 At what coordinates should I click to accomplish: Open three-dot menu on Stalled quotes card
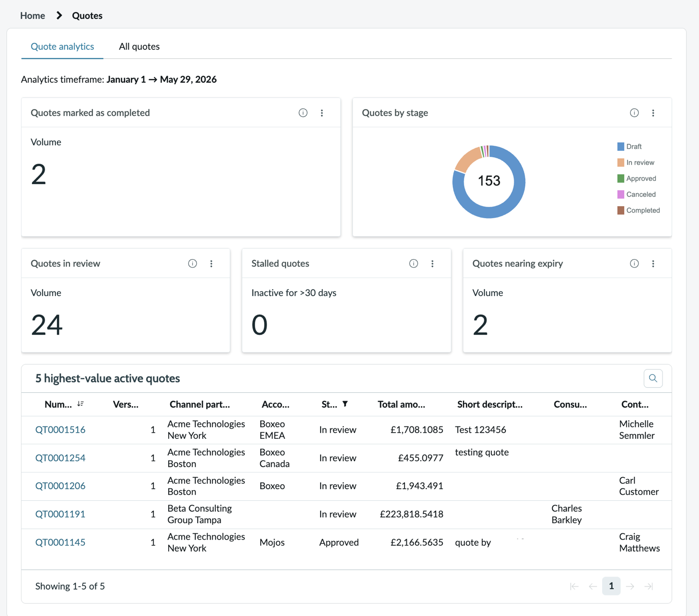(432, 264)
